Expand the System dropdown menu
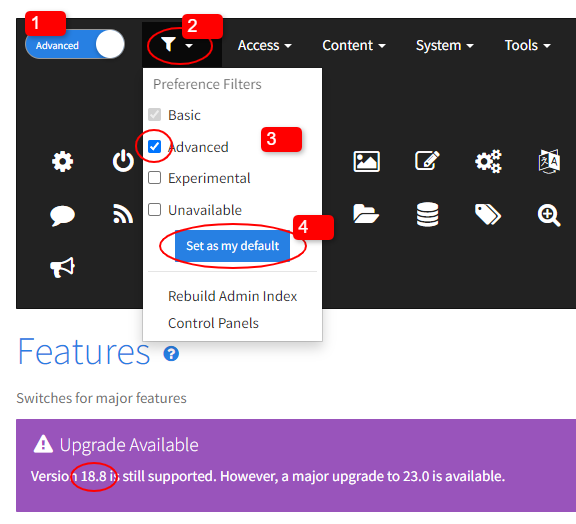The height and width of the screenshot is (524, 576). pos(444,45)
